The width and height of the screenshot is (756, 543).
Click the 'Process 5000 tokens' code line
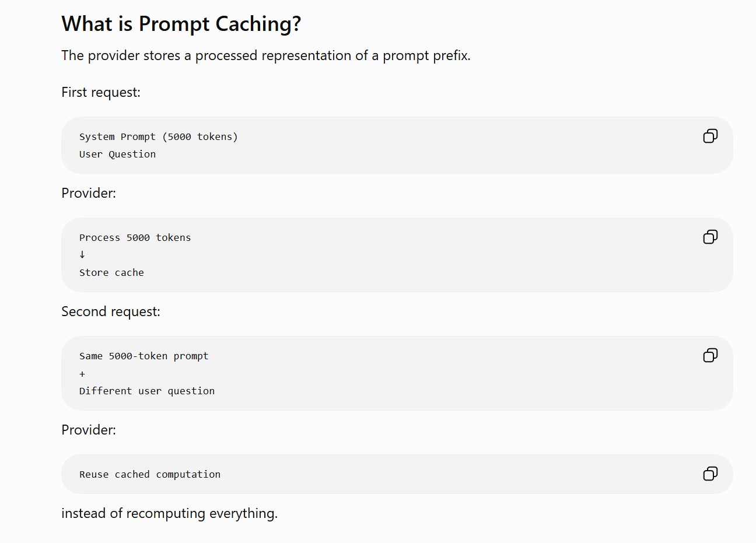click(135, 237)
